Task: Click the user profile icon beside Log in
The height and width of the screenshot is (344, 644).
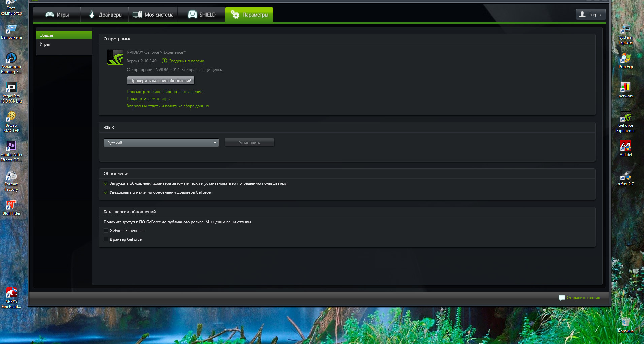Action: tap(582, 15)
